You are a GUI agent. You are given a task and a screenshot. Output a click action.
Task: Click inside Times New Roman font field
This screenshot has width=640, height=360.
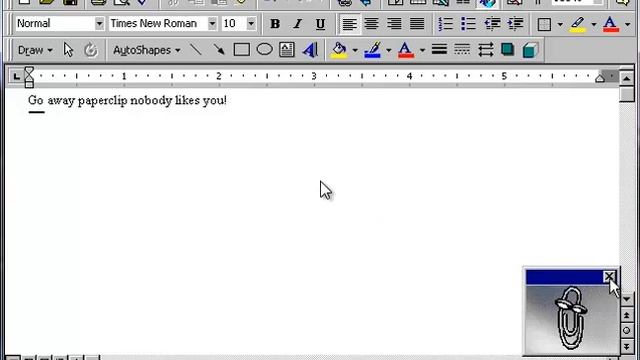[158, 24]
